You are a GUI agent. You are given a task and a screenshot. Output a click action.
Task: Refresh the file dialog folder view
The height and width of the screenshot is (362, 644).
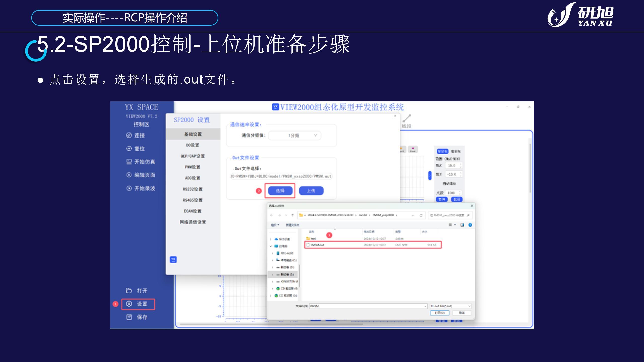click(421, 215)
